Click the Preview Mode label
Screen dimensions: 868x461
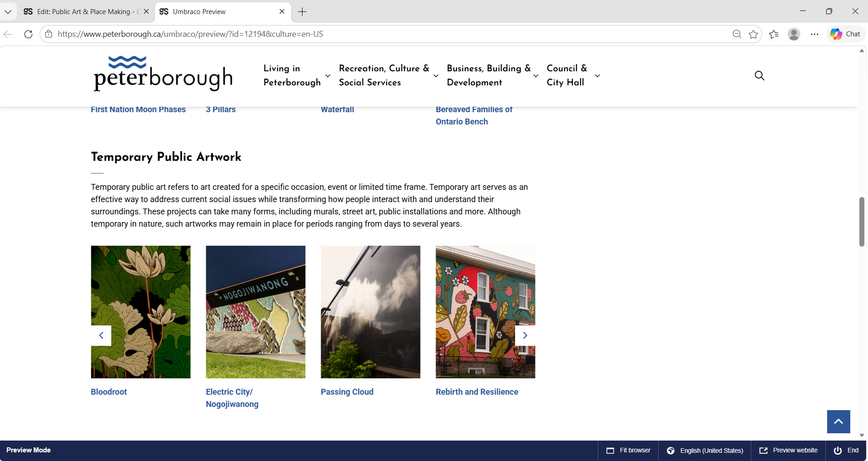pyautogui.click(x=29, y=450)
